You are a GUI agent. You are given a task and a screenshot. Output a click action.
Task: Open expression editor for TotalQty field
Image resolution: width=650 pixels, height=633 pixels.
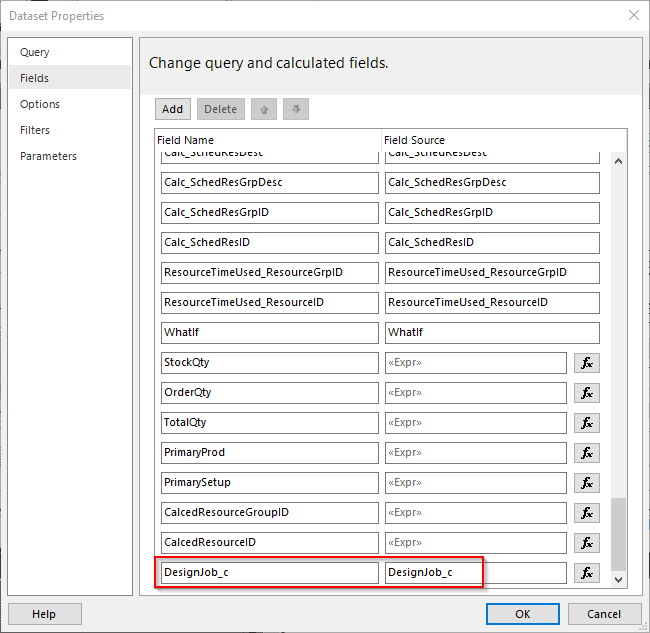[x=587, y=423]
